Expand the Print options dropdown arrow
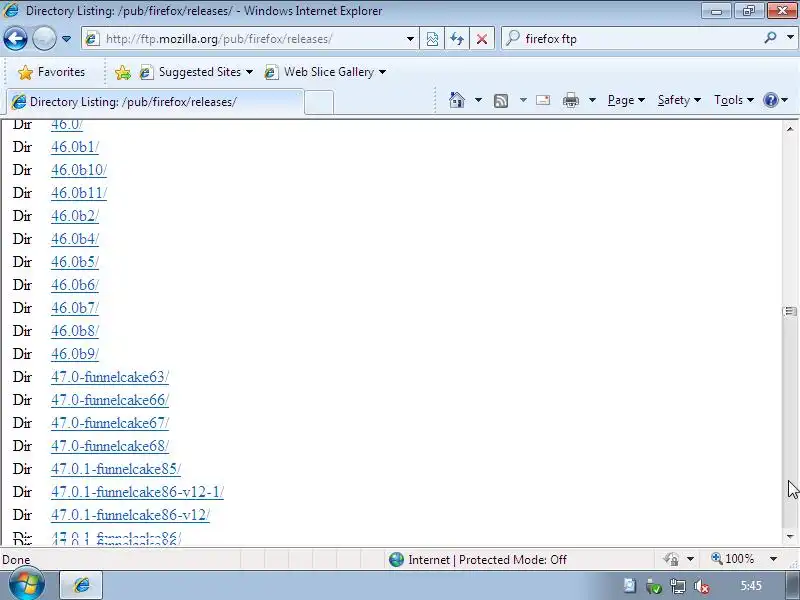 (x=592, y=100)
